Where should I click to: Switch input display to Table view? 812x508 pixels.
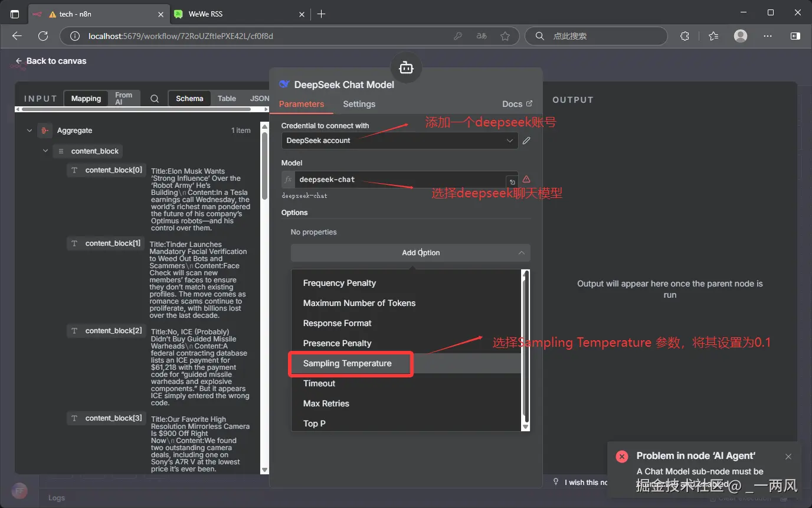[x=227, y=99]
